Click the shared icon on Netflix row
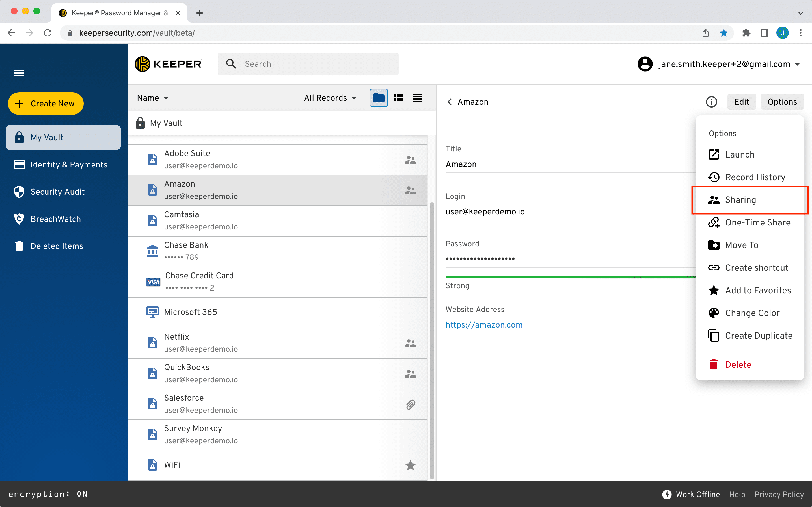 410,343
